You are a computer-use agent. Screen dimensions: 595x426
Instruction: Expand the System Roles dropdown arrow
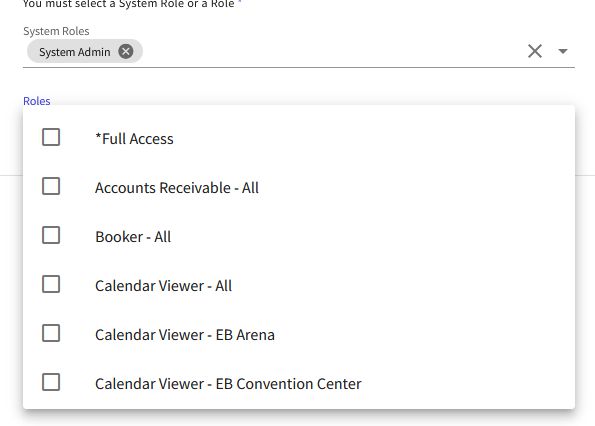pyautogui.click(x=563, y=51)
